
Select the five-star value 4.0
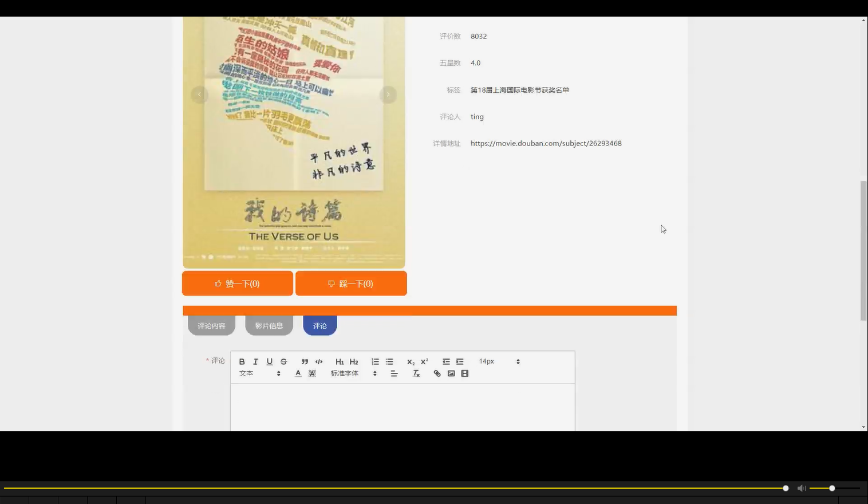coord(476,63)
